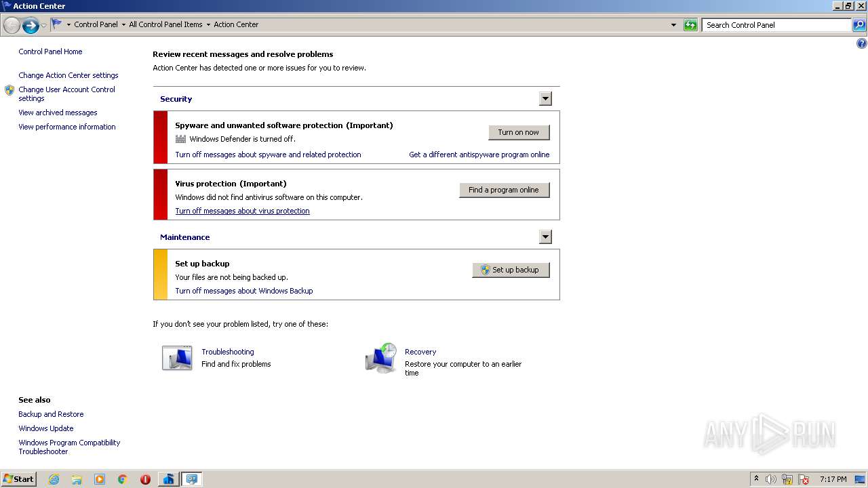
Task: Turn off messages about virus protection
Action: click(x=242, y=211)
